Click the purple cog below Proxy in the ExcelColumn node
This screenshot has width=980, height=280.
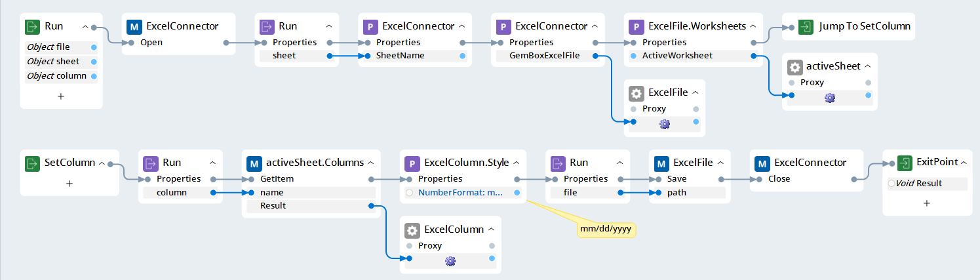click(450, 261)
